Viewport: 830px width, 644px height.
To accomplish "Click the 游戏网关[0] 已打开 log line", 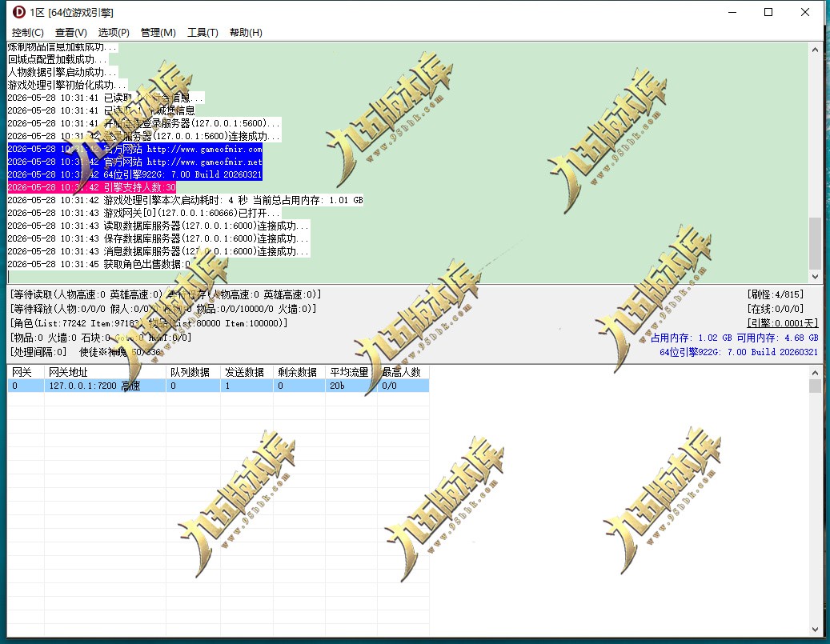I will [144, 213].
